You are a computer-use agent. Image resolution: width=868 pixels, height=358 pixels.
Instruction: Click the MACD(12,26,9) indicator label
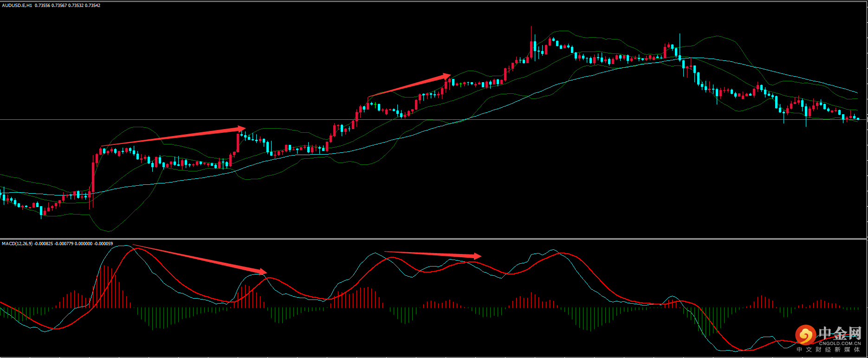click(17, 244)
